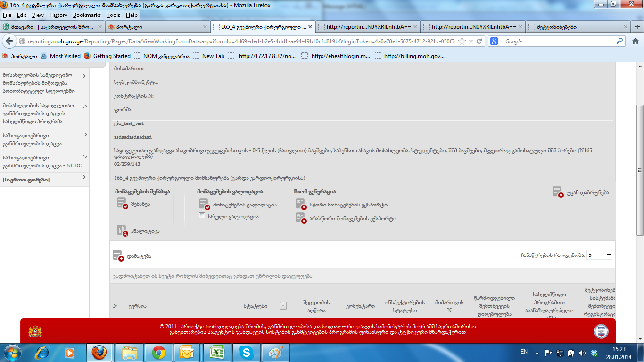Click the შენახვა (save) icon

click(122, 204)
